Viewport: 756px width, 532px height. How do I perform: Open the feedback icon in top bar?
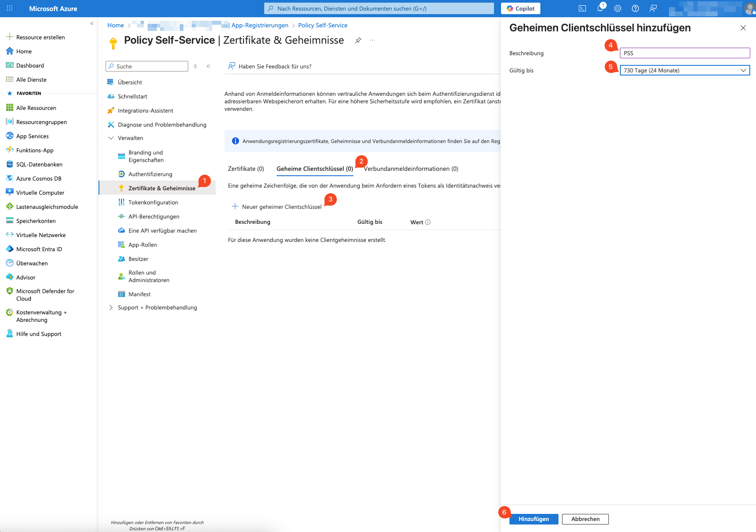653,8
